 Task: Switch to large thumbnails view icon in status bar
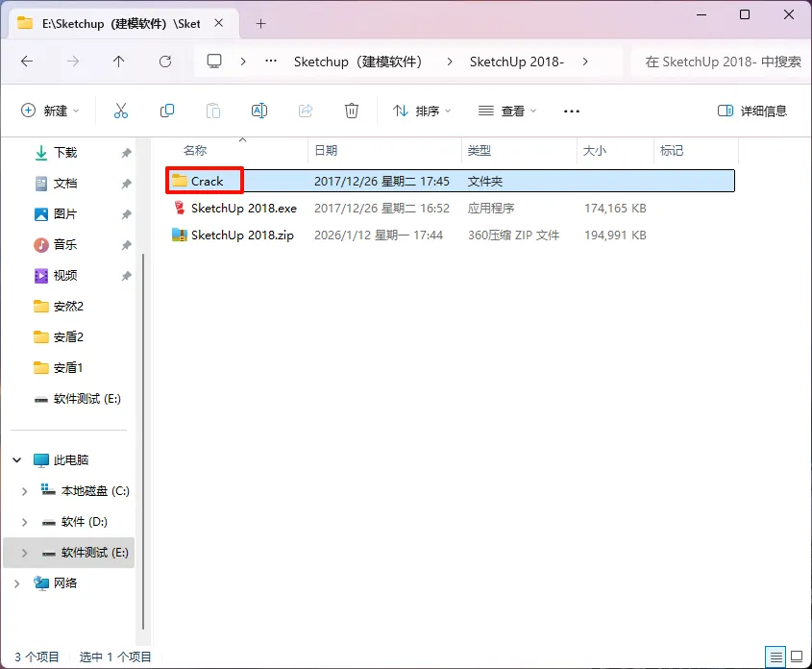797,657
